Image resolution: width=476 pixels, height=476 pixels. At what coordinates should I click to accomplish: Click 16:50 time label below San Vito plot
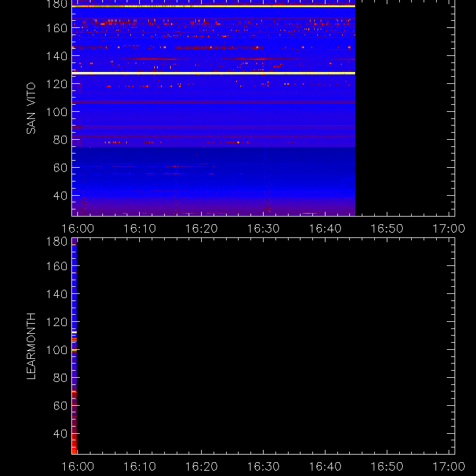[387, 228]
